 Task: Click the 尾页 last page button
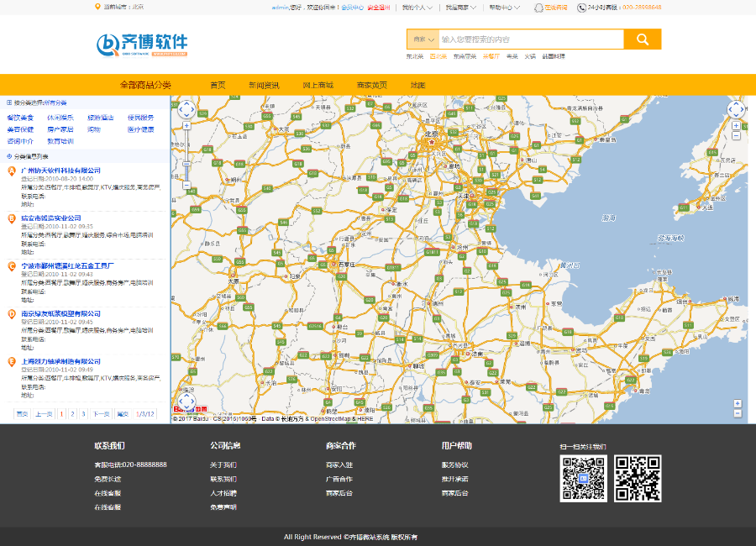coord(123,414)
